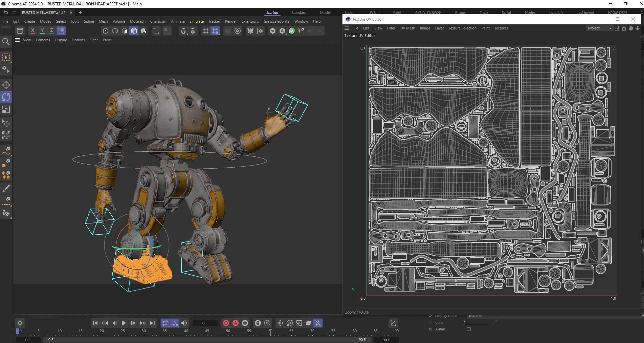
Task: Open UV Mesh menu in Texture UV Editor
Action: [x=407, y=28]
